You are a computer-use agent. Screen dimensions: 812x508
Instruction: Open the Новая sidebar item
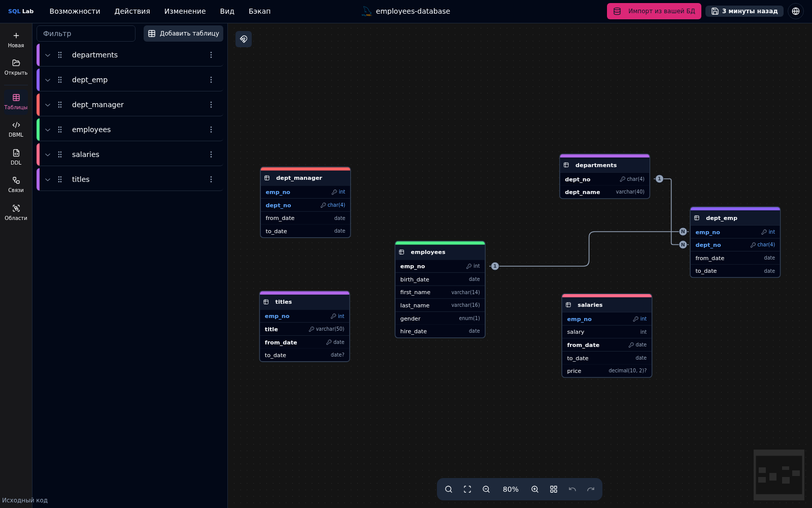tap(16, 40)
